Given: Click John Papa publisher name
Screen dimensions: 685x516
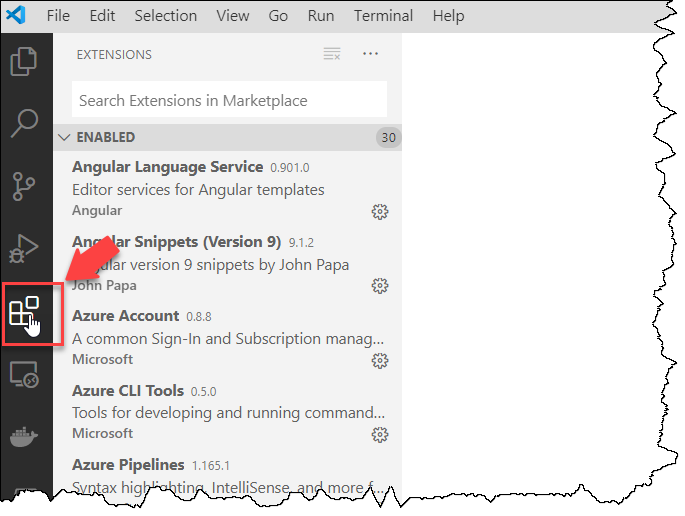Looking at the screenshot, I should (x=104, y=285).
